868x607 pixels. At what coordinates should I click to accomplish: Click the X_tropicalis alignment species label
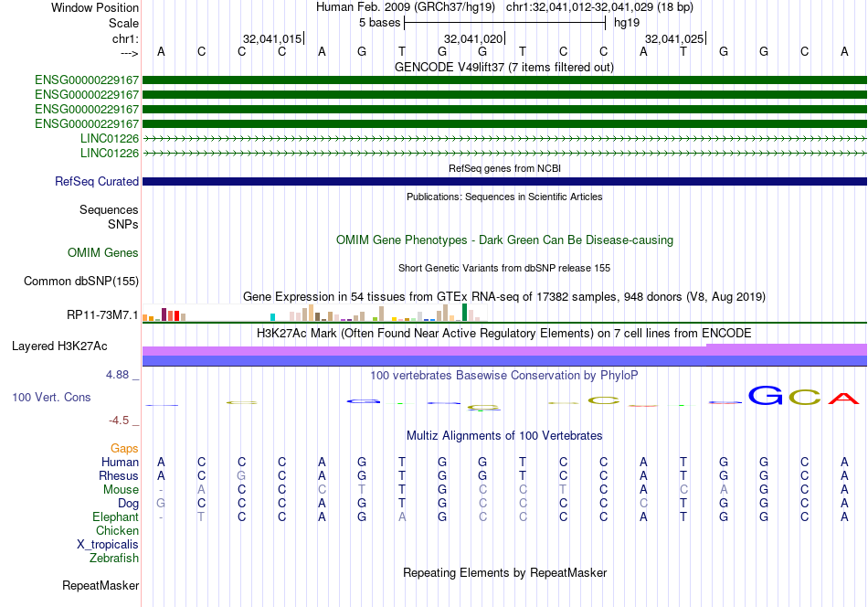click(108, 545)
